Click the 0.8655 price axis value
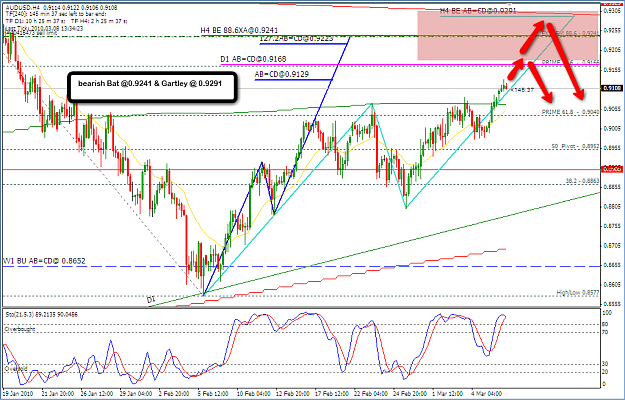Screen dimensions: 625x400 tap(613, 265)
